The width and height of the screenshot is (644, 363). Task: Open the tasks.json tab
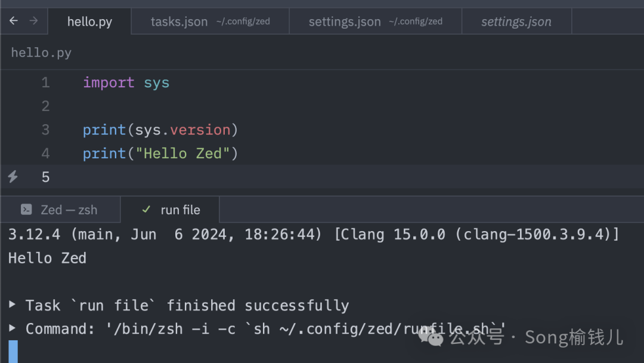[210, 21]
